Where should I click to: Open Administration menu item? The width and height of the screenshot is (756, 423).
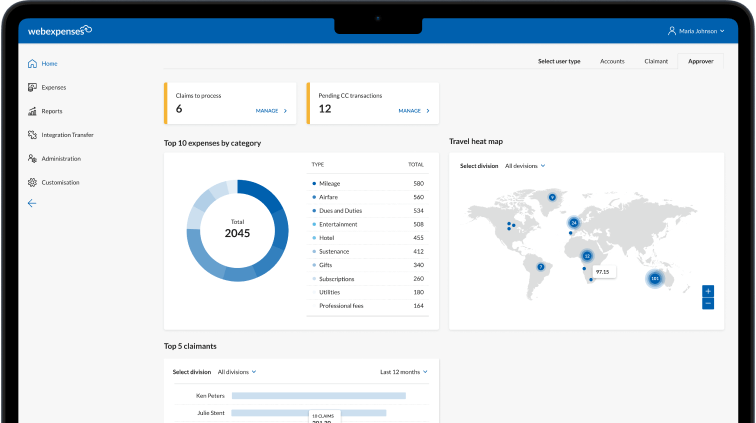tap(61, 159)
